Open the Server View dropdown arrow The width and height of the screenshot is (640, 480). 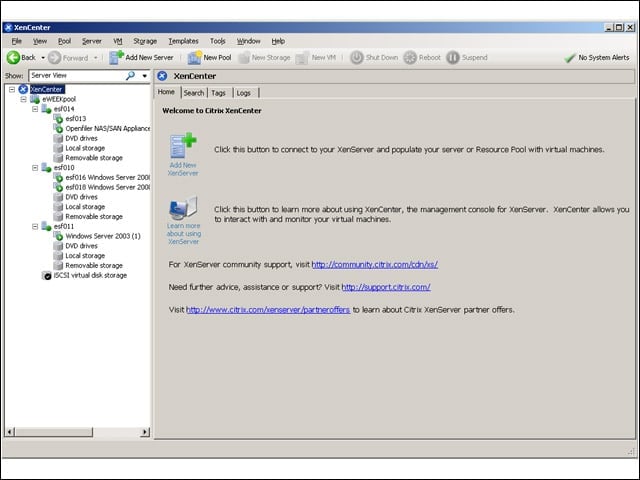click(x=144, y=76)
